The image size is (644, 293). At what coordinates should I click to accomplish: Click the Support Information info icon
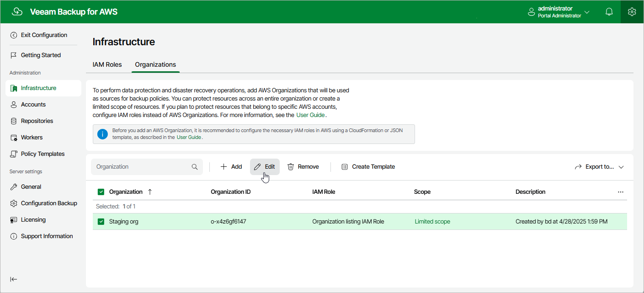click(x=14, y=236)
